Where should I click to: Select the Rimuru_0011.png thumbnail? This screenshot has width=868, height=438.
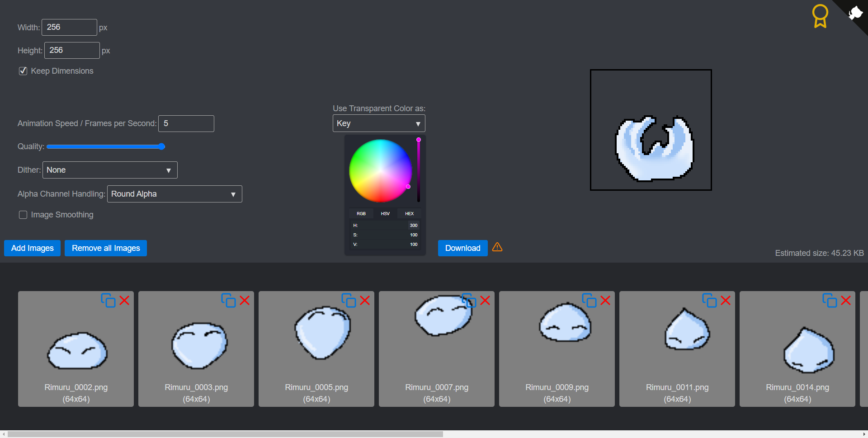coord(677,349)
